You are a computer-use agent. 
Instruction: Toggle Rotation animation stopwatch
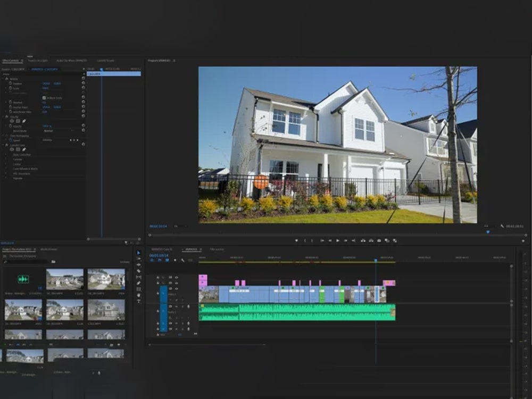[x=10, y=102]
